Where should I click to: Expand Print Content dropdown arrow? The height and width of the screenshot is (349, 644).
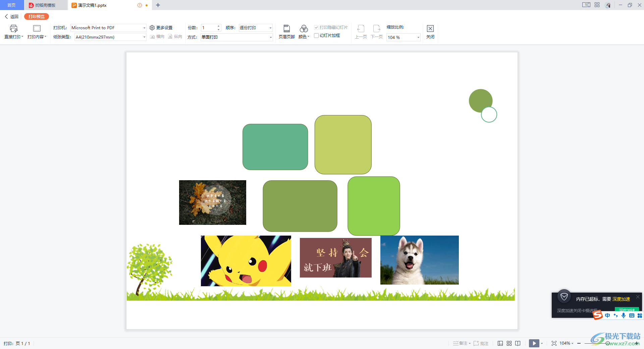point(45,37)
